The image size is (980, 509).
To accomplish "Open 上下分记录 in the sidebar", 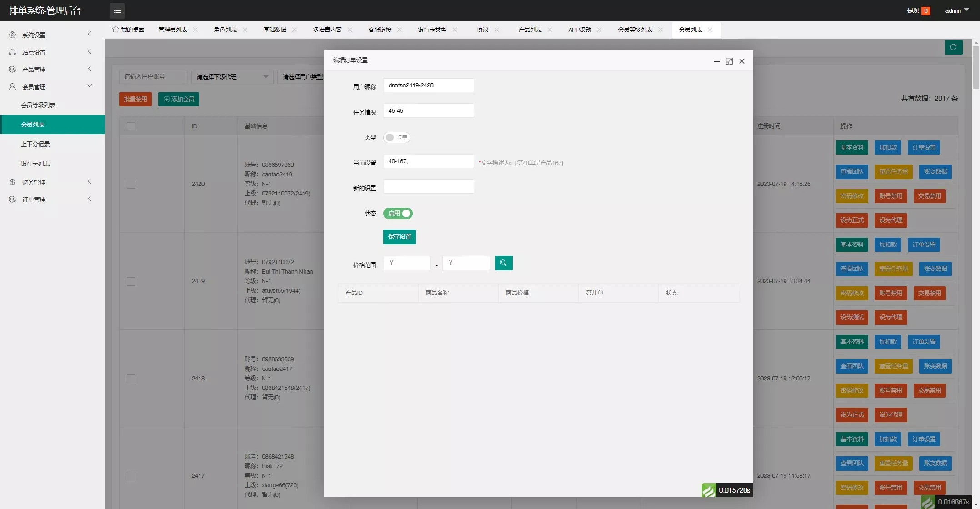I will pos(35,144).
